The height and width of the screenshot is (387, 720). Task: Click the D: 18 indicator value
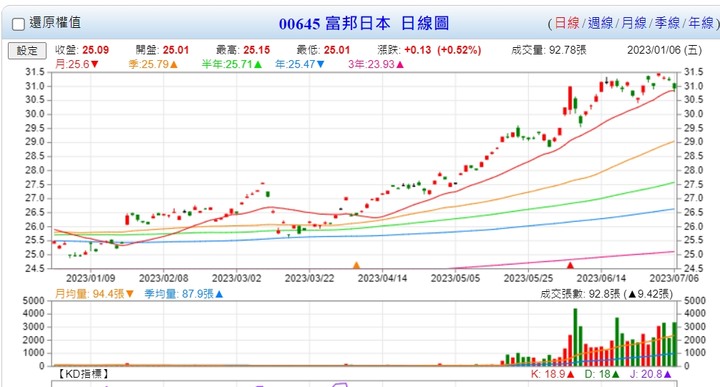coord(602,374)
